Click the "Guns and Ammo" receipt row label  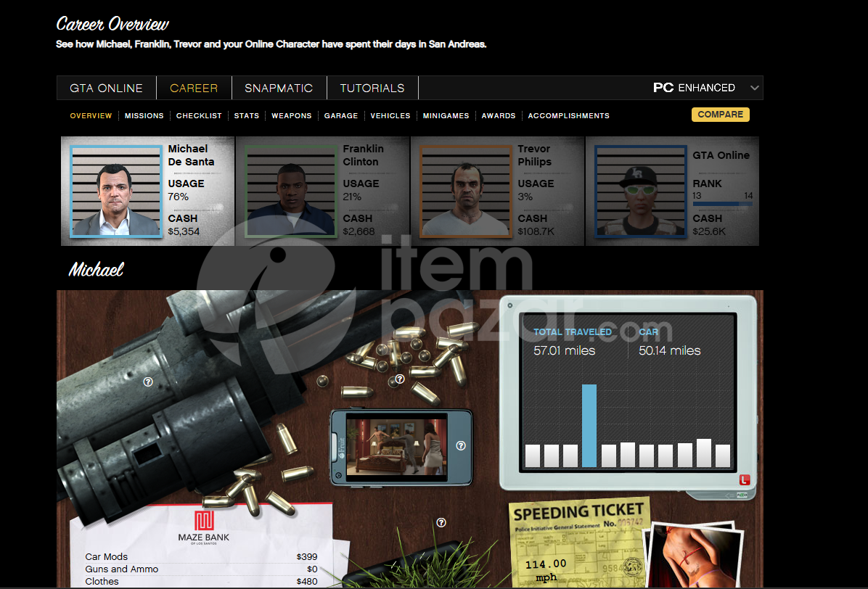[122, 569]
